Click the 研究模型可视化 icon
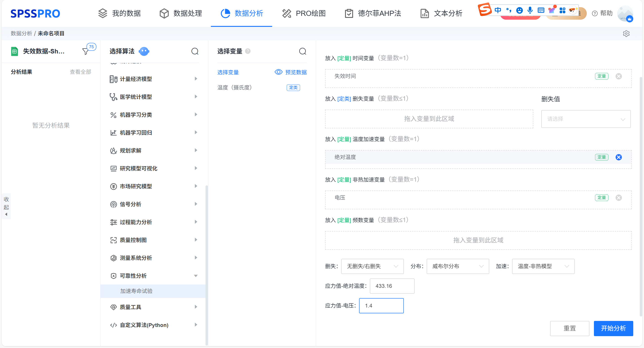 (113, 168)
